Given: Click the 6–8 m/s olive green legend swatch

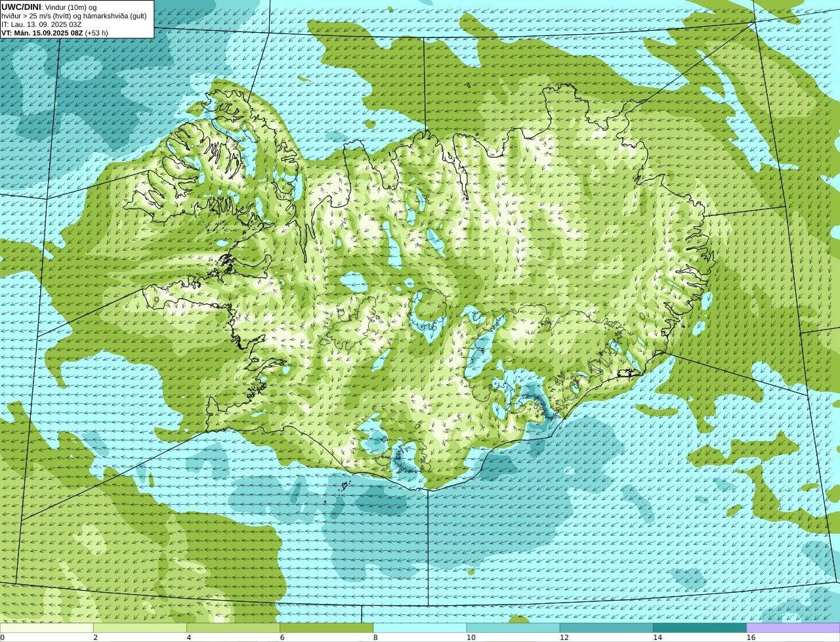Looking at the screenshot, I should point(326,628).
